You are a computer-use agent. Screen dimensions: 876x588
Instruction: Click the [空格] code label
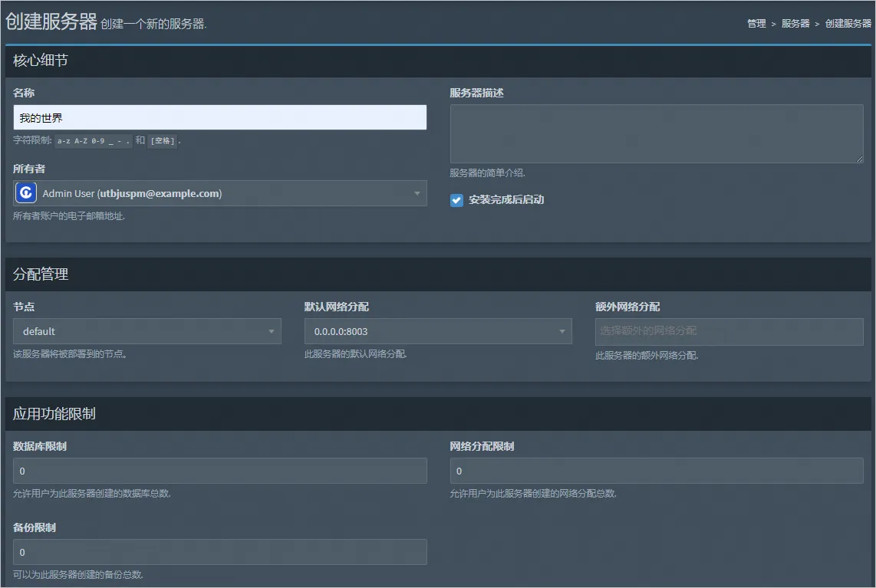tap(163, 141)
